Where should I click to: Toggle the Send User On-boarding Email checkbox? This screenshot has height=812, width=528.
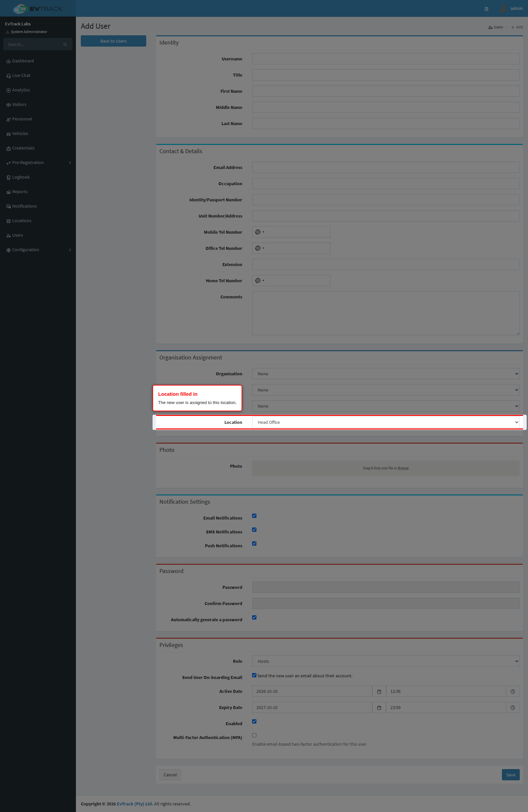[x=254, y=675]
